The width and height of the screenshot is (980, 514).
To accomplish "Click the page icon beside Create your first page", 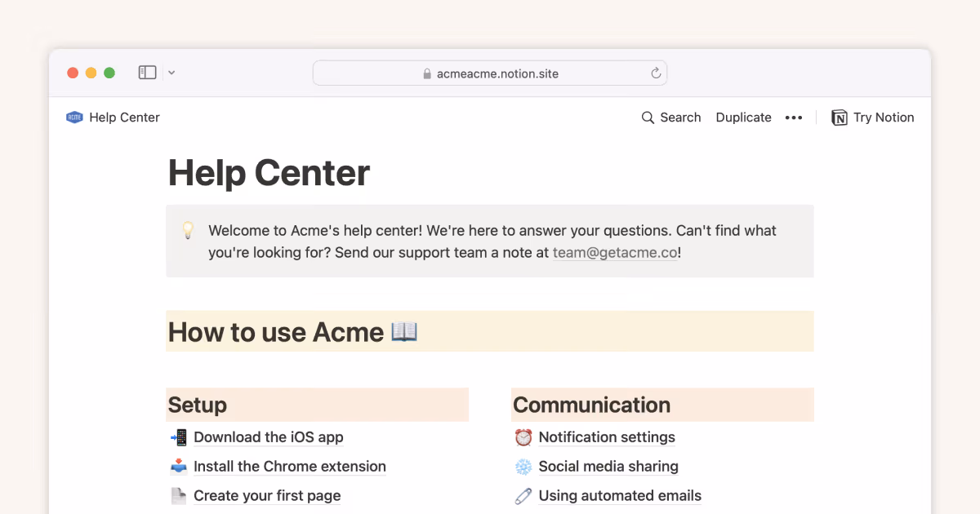I will (179, 495).
